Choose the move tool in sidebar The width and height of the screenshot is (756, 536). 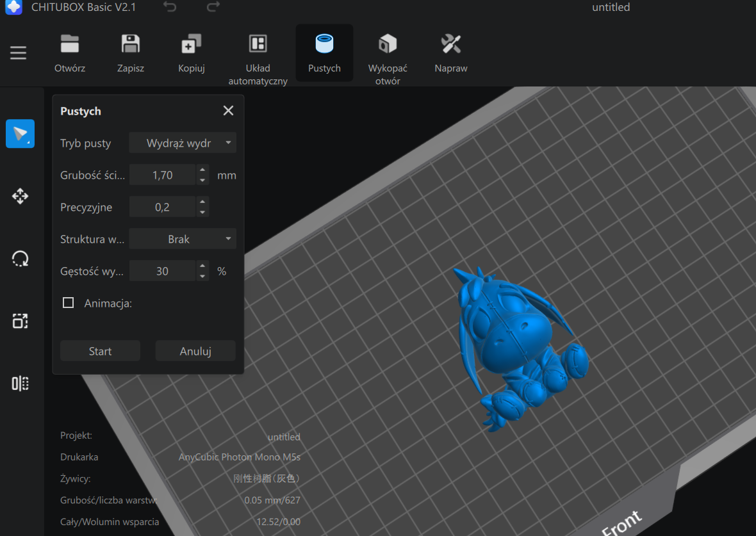tap(21, 196)
